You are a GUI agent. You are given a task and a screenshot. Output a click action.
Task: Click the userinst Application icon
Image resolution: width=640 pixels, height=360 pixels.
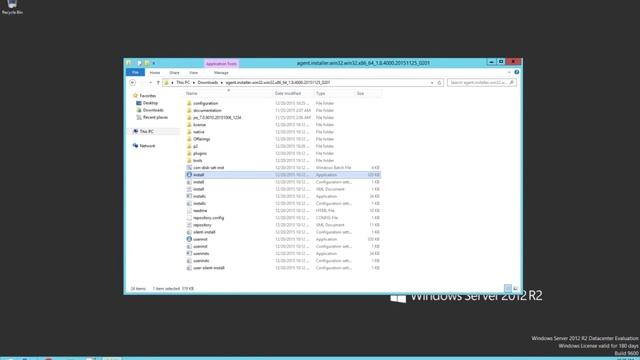click(189, 239)
